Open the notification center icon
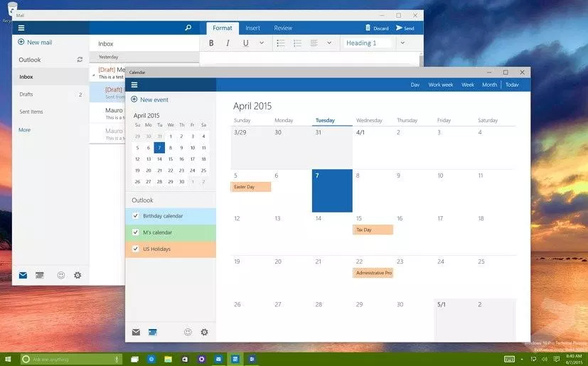The width and height of the screenshot is (588, 366). pyautogui.click(x=557, y=360)
